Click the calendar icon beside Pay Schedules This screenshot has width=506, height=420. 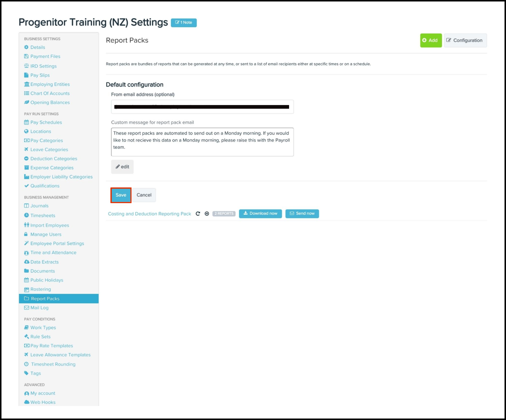coord(26,122)
